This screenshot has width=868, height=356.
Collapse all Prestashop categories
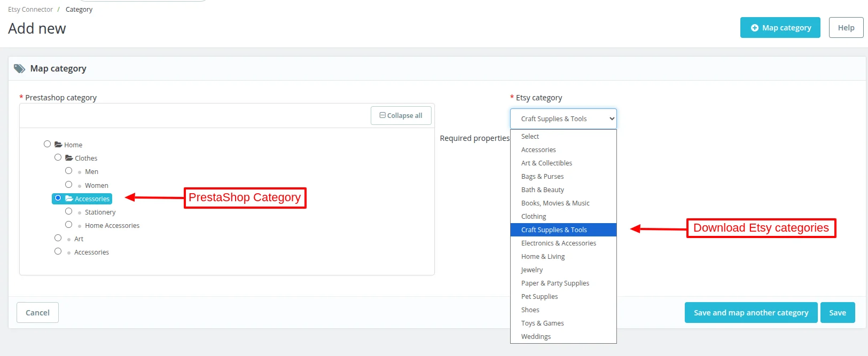[x=401, y=115]
